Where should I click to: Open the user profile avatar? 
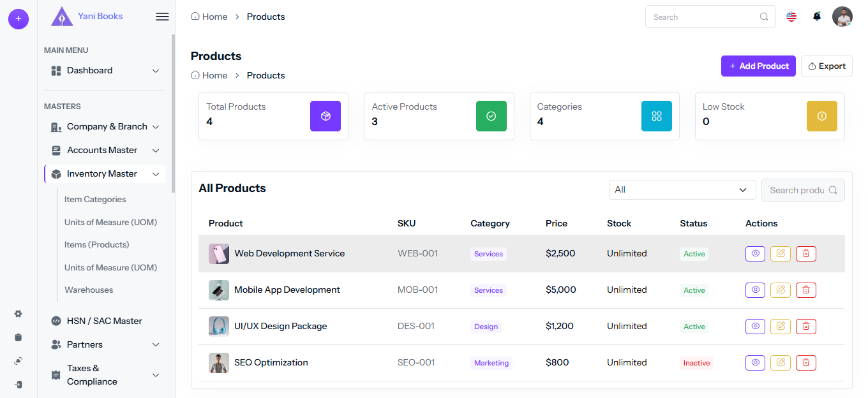coord(842,17)
